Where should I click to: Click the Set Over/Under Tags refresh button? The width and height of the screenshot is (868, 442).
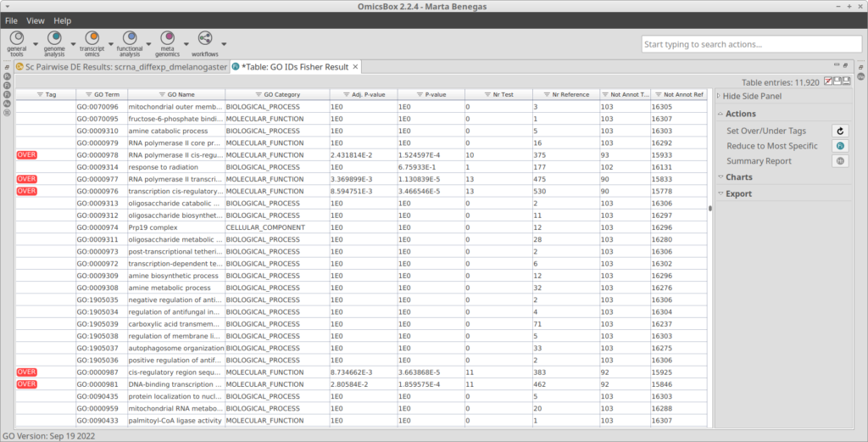pos(840,131)
